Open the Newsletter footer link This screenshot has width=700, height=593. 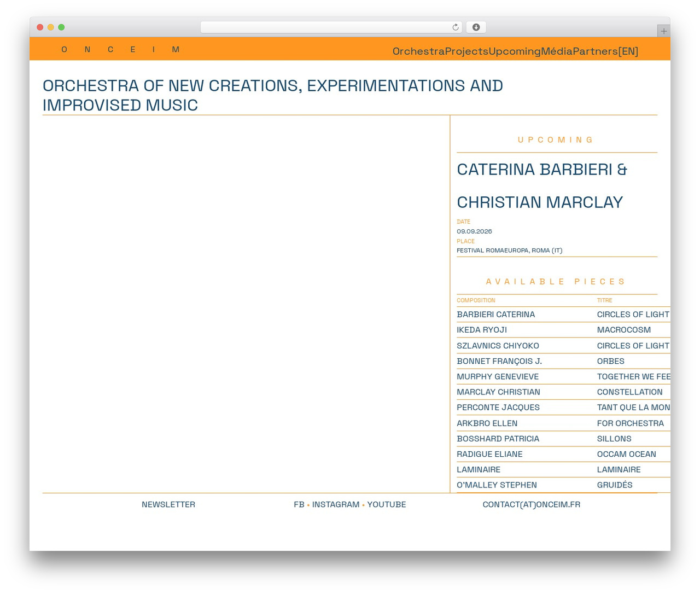pyautogui.click(x=168, y=504)
